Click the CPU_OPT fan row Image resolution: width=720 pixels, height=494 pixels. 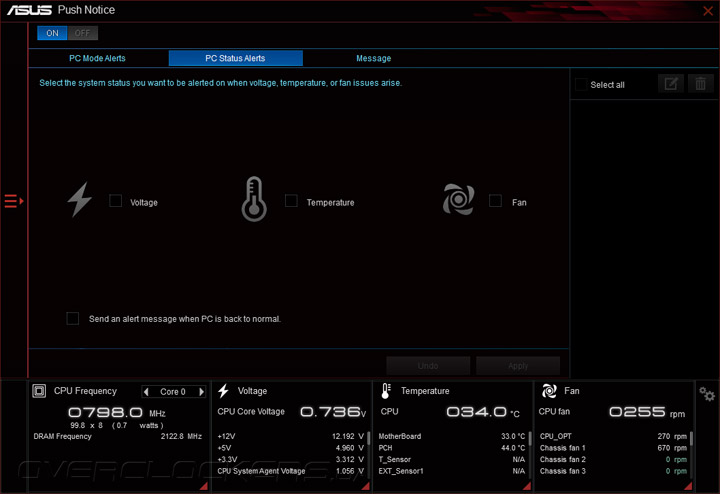pyautogui.click(x=613, y=436)
